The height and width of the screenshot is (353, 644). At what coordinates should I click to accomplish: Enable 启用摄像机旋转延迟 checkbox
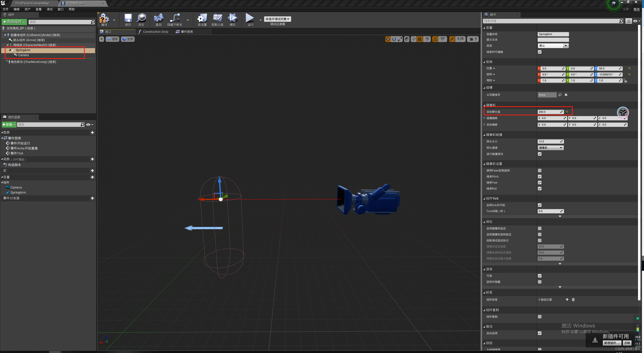coord(540,234)
